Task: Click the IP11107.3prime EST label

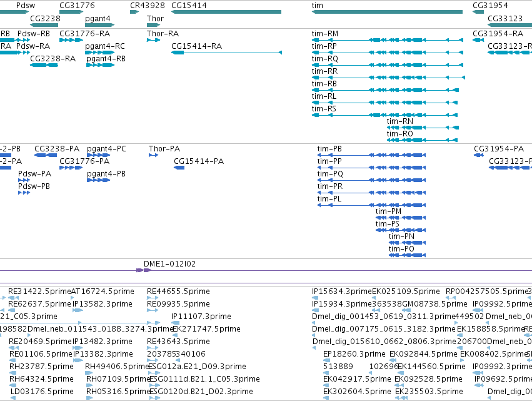Action: tap(201, 317)
